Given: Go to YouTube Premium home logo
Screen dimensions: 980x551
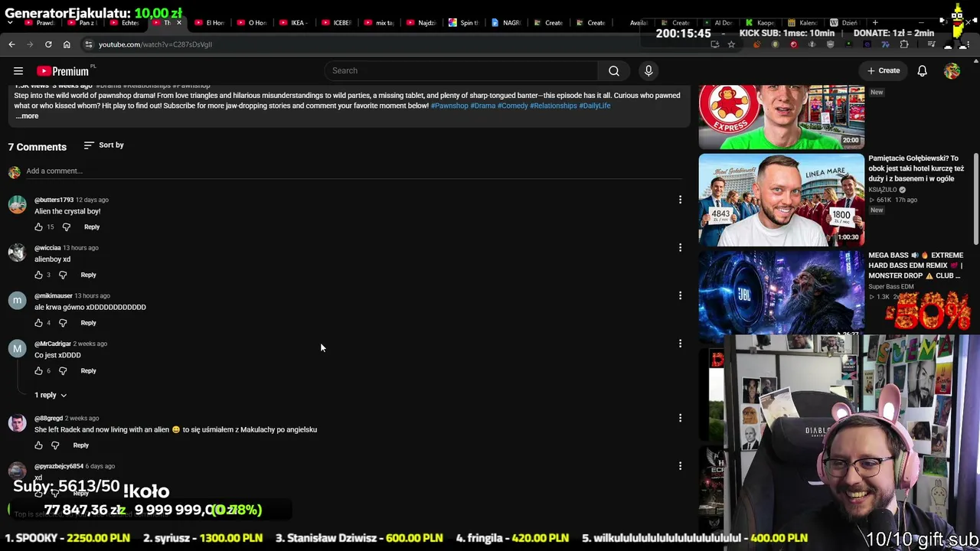Looking at the screenshot, I should 64,71.
